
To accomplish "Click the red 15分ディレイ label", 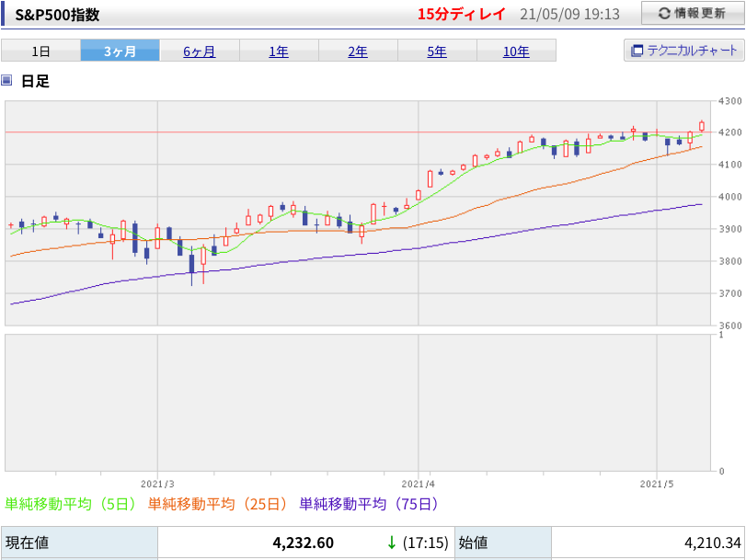I will pyautogui.click(x=461, y=14).
